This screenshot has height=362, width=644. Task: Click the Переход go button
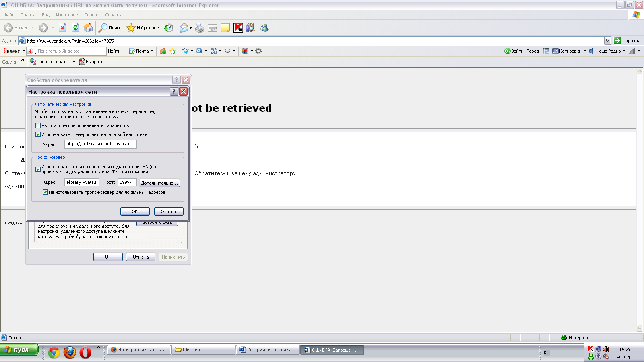tap(627, 41)
